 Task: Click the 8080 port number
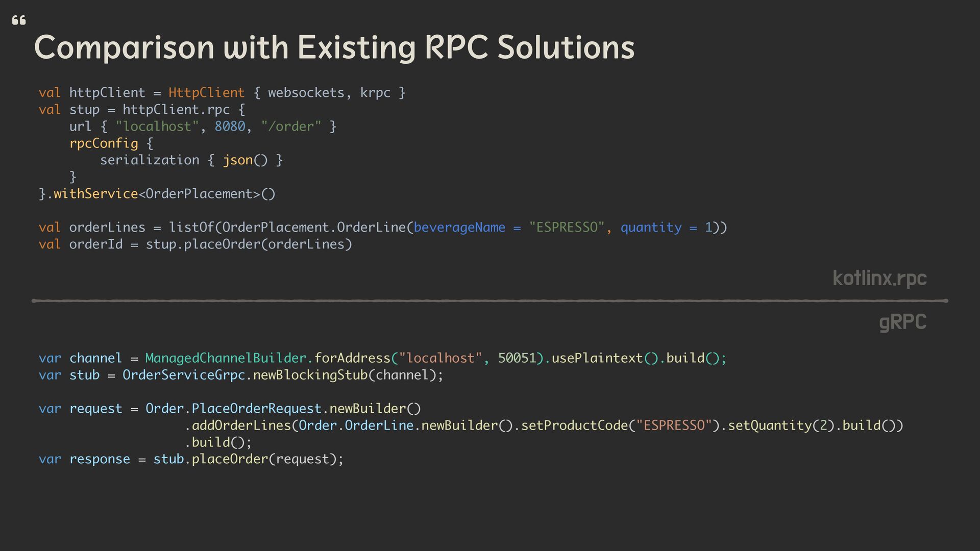point(230,127)
